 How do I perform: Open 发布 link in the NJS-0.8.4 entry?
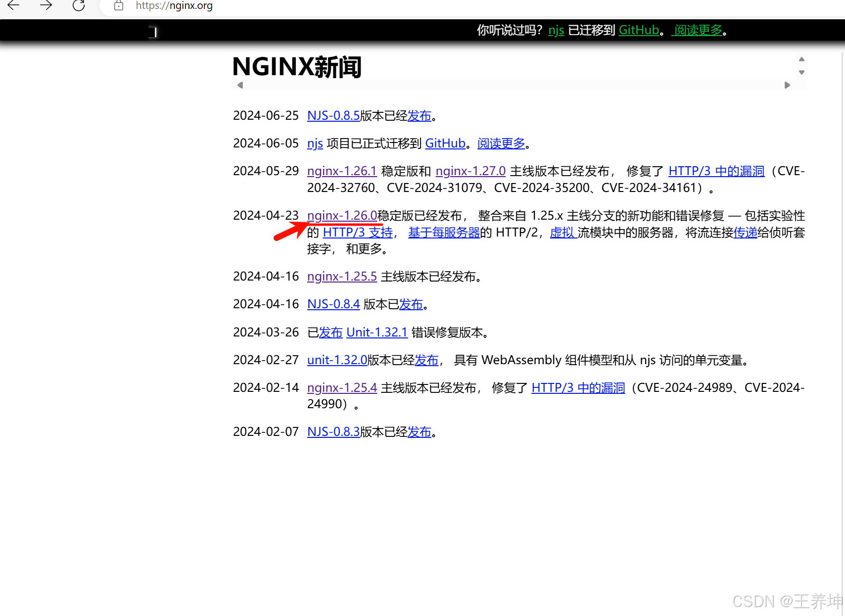point(411,304)
